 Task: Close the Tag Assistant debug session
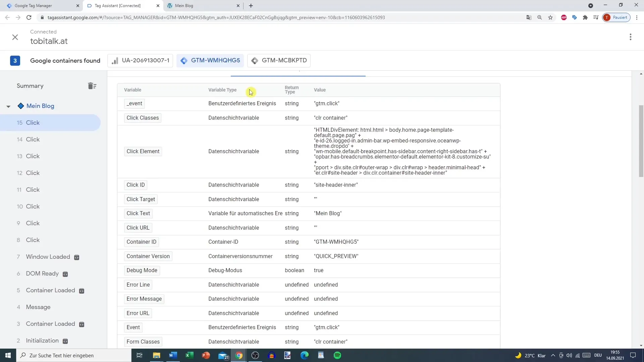pyautogui.click(x=15, y=37)
